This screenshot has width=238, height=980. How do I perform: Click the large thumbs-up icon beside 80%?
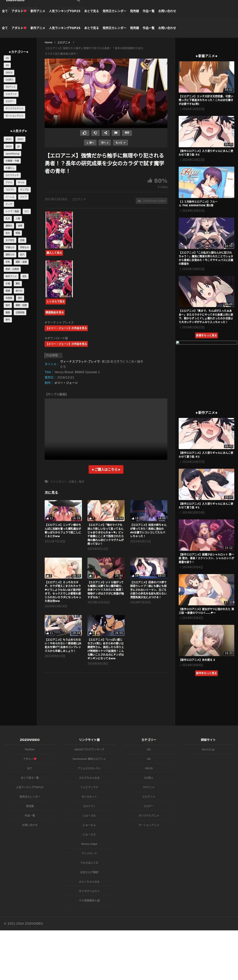[150, 181]
